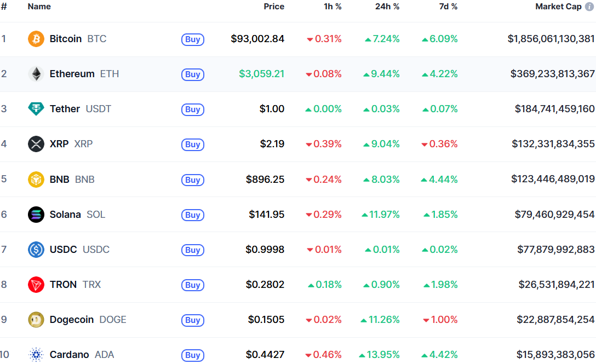This screenshot has height=364, width=596.
Task: Click the TRON logo icon
Action: [36, 285]
